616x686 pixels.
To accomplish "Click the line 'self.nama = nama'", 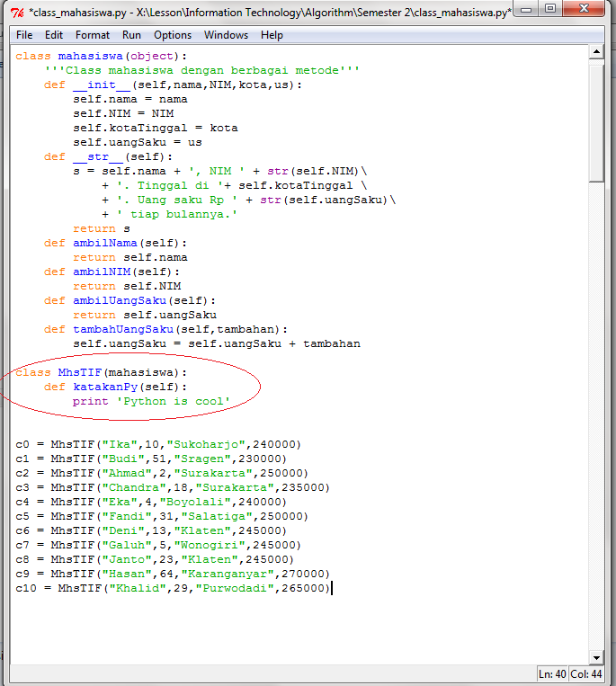I will pyautogui.click(x=130, y=99).
